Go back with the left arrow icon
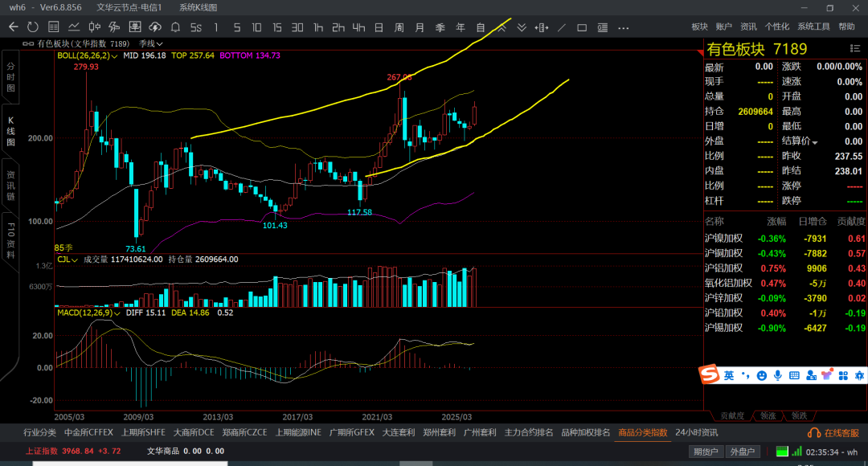 point(14,27)
